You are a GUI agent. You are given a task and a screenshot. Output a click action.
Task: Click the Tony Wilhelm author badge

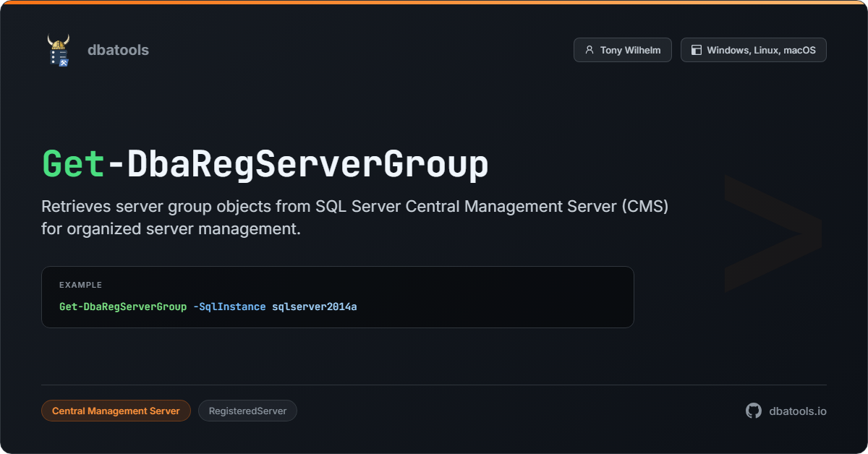(622, 50)
